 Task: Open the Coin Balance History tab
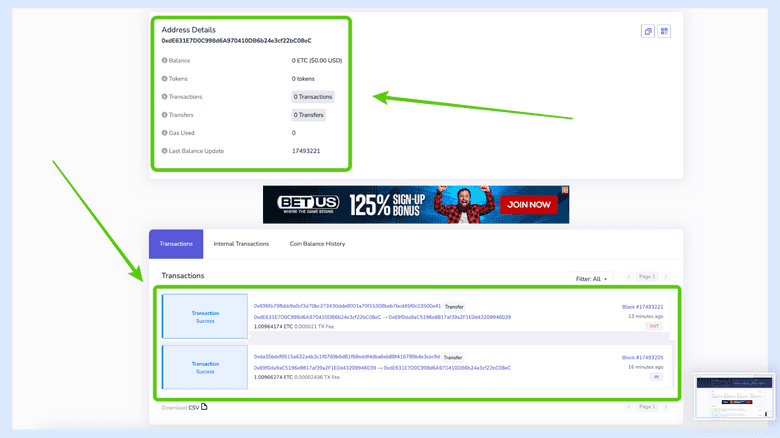click(317, 244)
